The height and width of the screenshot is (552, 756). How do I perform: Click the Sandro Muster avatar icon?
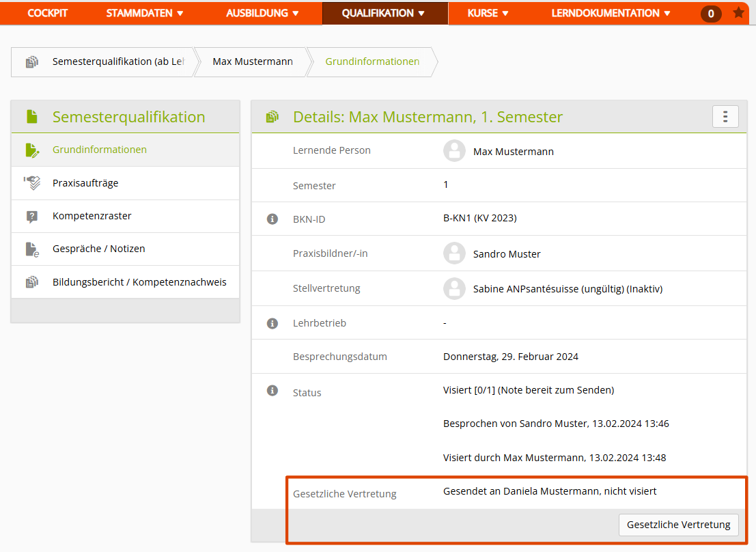(x=454, y=253)
